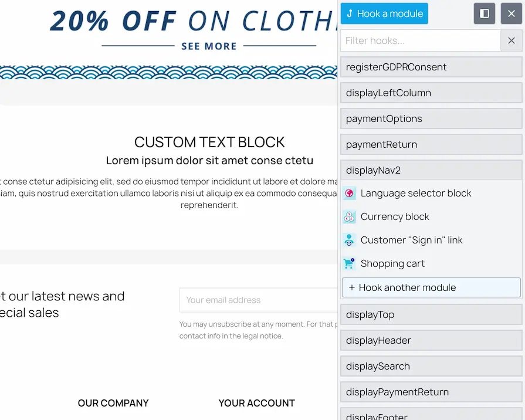Click the Your email address field
This screenshot has width=525, height=420.
259,300
